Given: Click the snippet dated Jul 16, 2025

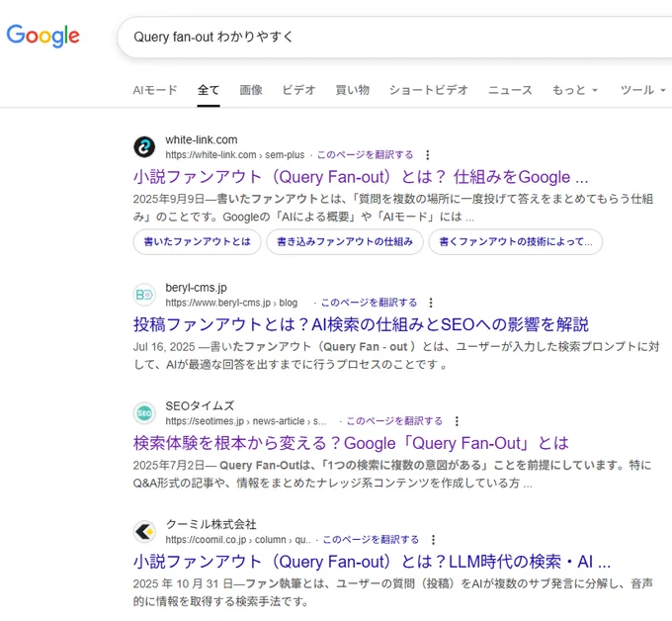Looking at the screenshot, I should pyautogui.click(x=396, y=356).
